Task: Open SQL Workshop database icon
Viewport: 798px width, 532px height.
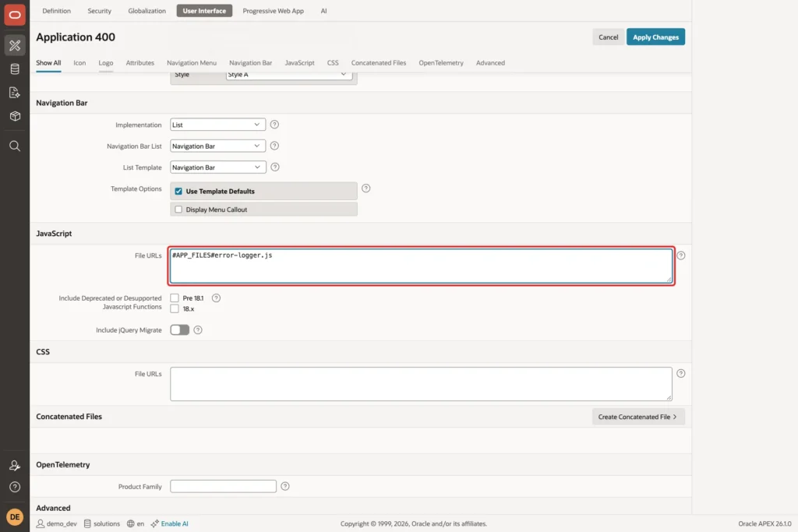Action: [15, 69]
